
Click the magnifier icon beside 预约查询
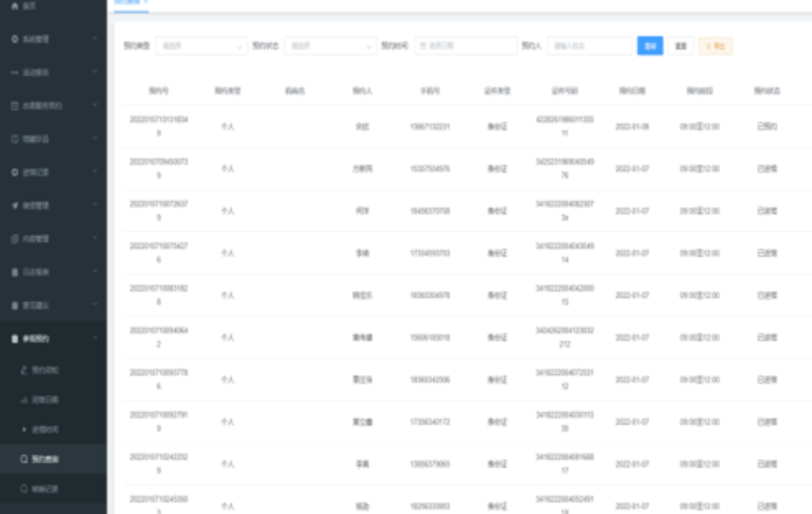click(x=24, y=460)
